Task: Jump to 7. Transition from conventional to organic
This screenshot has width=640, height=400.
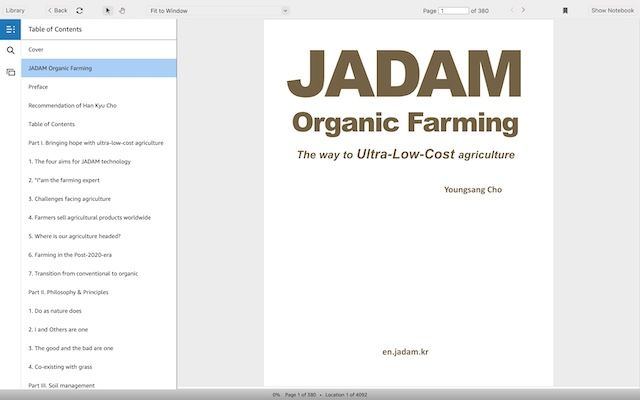Action: (99, 273)
